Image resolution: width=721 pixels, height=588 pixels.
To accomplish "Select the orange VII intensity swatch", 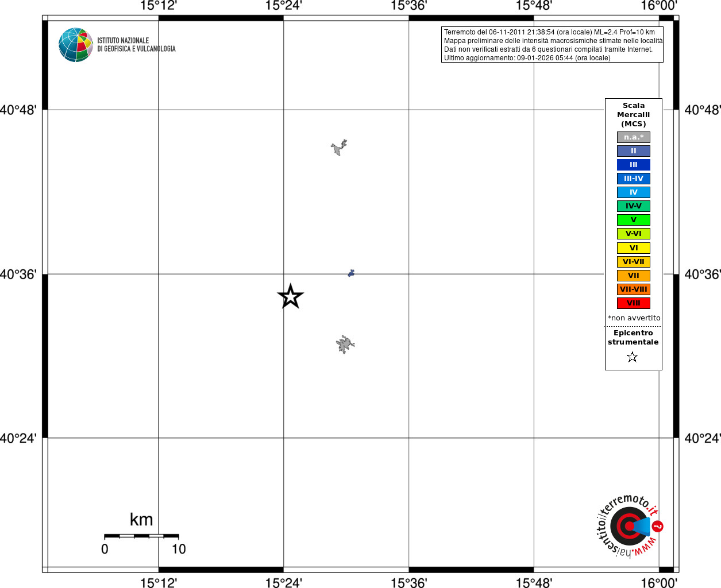I will [634, 276].
